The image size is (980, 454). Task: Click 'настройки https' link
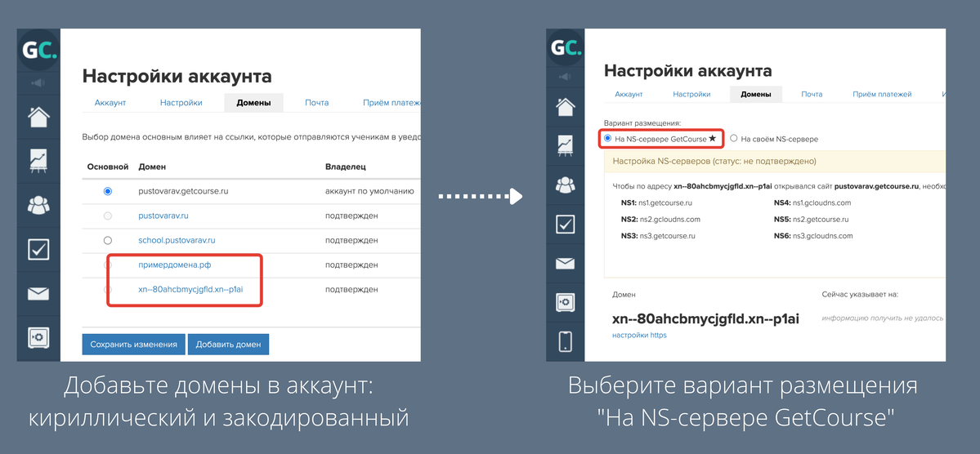pos(639,336)
